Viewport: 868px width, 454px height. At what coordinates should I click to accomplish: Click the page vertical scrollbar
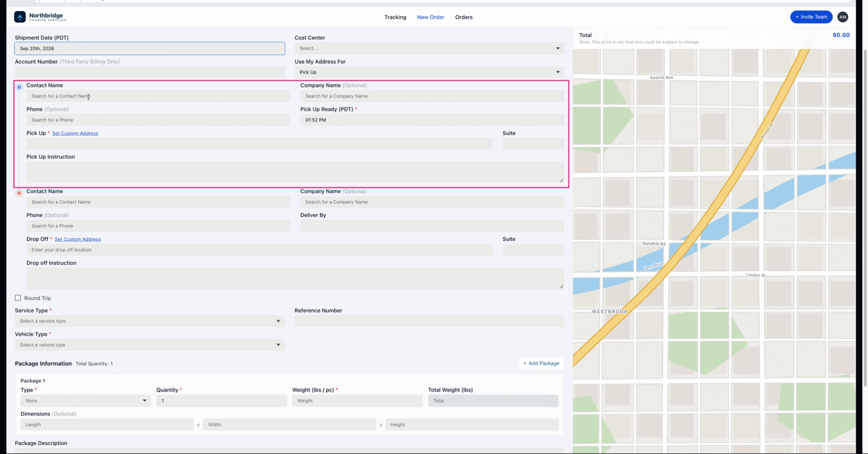(x=865, y=217)
